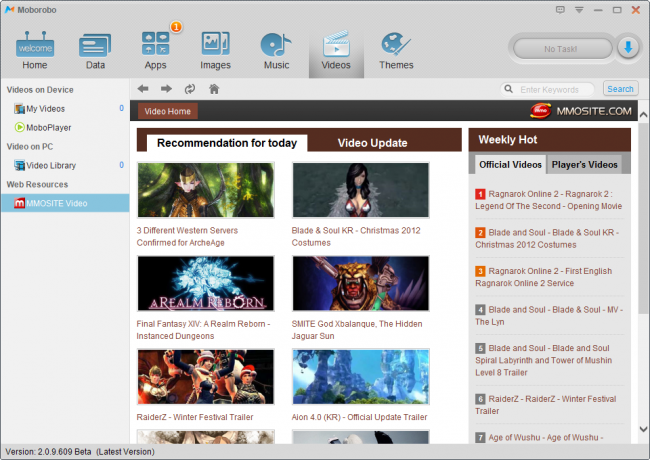This screenshot has height=460, width=650.
Task: Open the ArcheAge video thumbnail
Action: [x=206, y=190]
